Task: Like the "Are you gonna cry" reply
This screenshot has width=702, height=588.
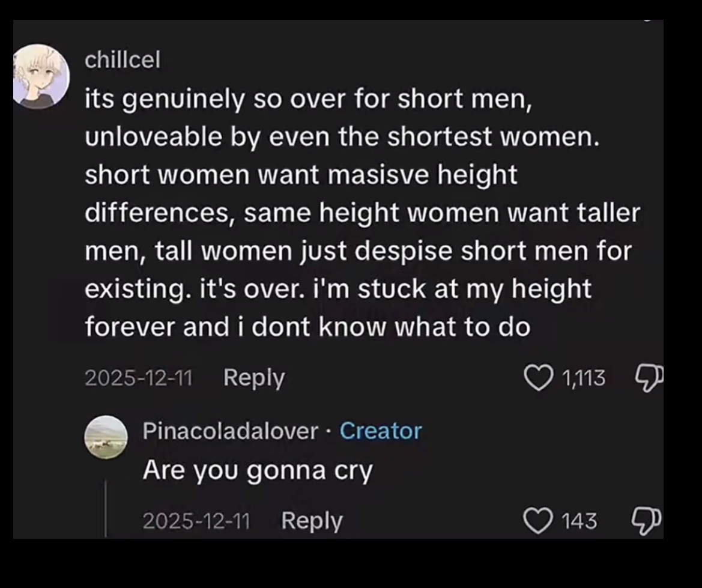Action: 537,521
